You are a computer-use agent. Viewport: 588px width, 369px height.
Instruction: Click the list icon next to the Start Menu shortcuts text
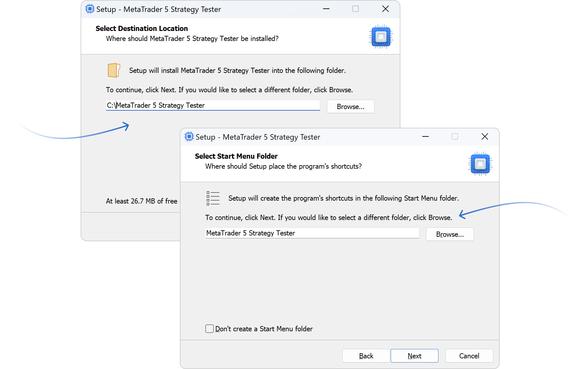[x=213, y=198]
